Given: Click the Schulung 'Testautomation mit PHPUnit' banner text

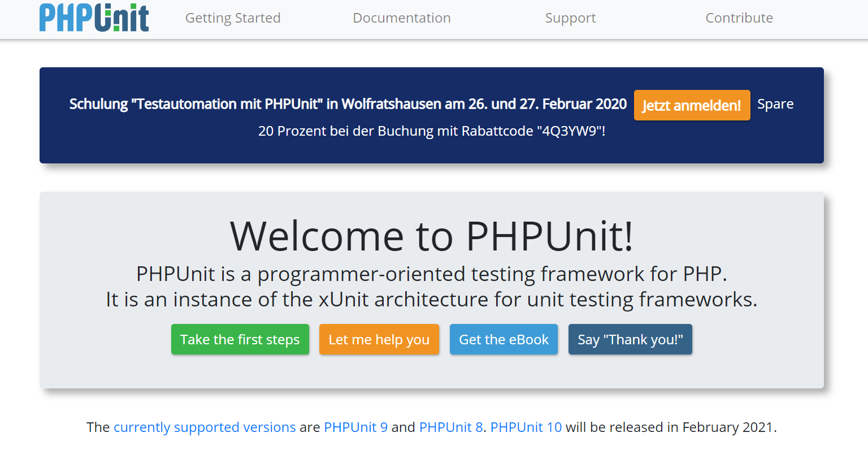Looking at the screenshot, I should pyautogui.click(x=348, y=104).
